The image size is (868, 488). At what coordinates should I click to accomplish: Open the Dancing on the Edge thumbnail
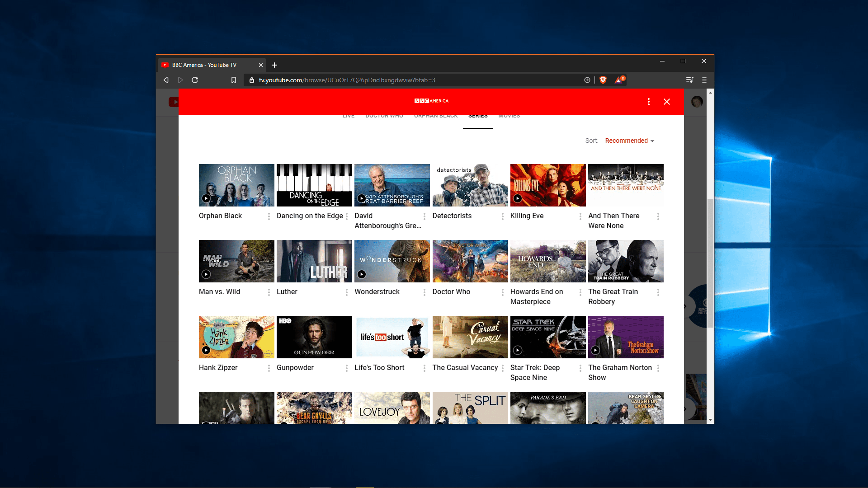(x=314, y=185)
